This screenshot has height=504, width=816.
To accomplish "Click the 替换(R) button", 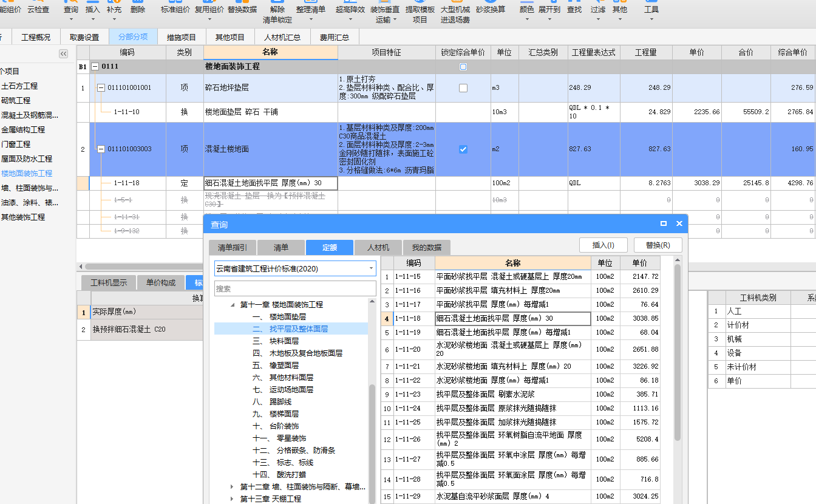I will coord(658,245).
